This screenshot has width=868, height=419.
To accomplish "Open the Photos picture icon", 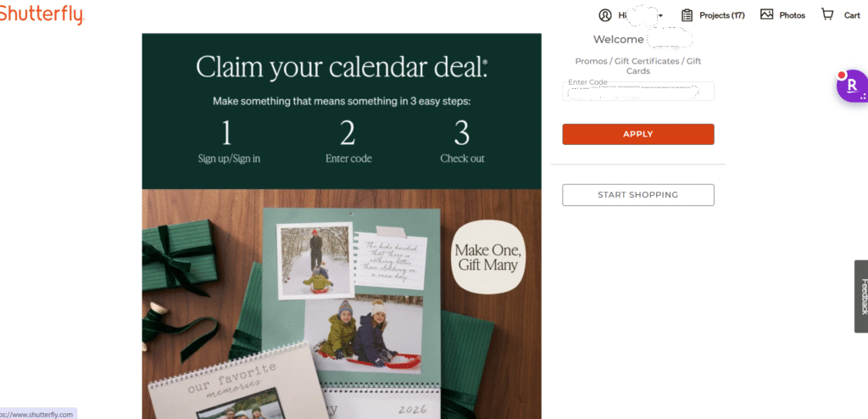I will click(x=766, y=14).
